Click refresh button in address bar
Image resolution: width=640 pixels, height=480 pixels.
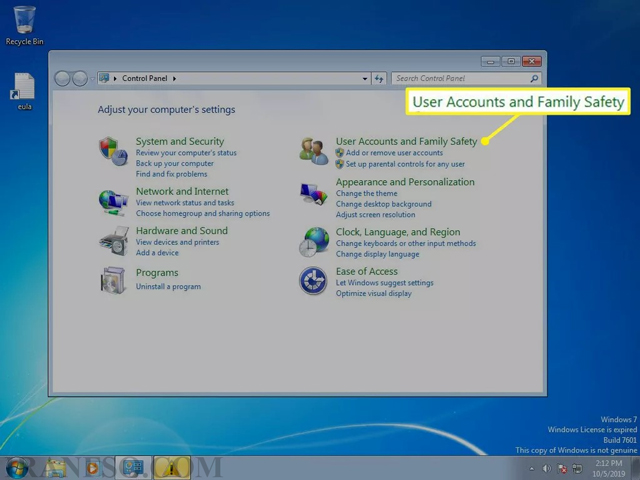coord(379,78)
